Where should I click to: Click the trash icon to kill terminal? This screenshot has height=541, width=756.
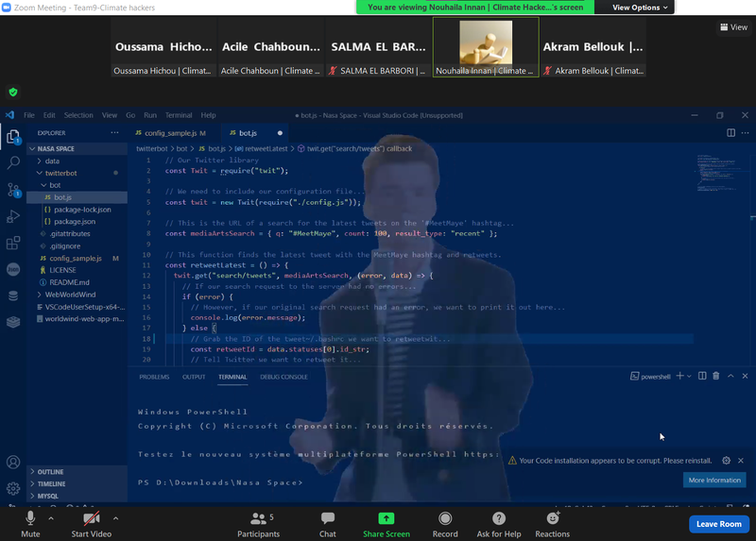(x=715, y=376)
